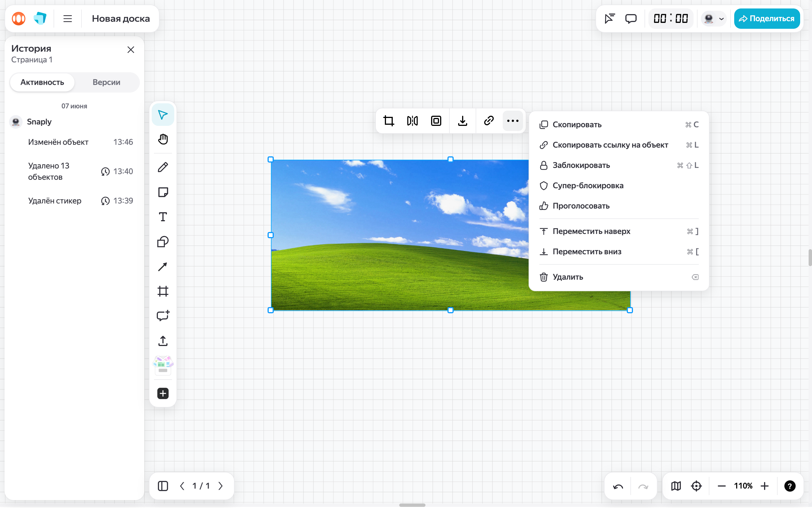812x508 pixels.
Task: Click the Новая доска board title
Action: (121, 18)
